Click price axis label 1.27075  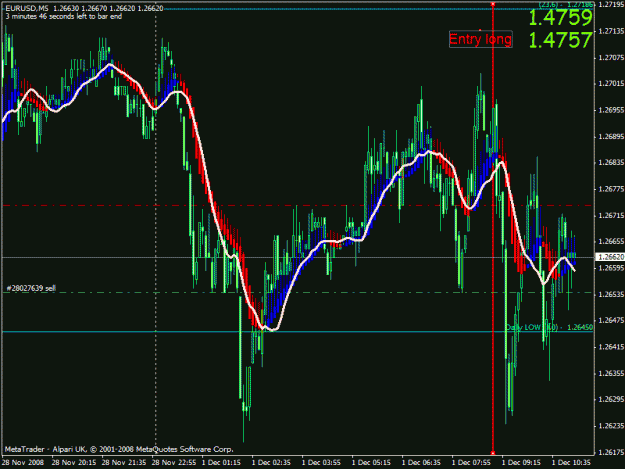(611, 58)
